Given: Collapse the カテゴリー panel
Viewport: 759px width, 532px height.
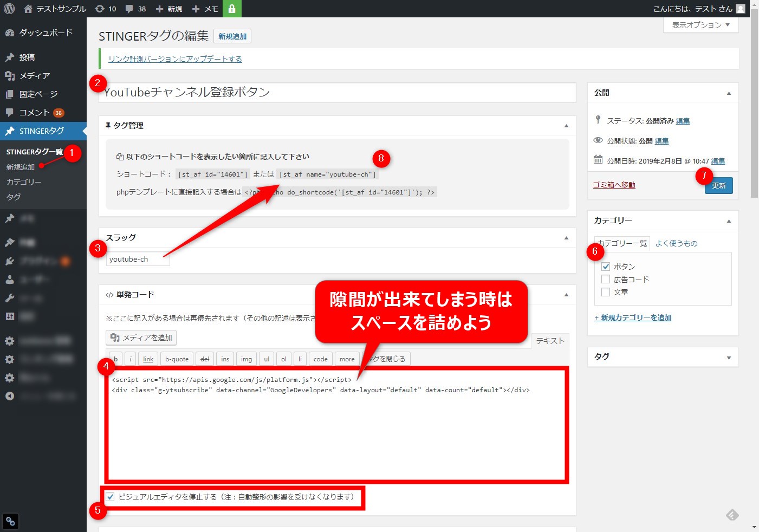Looking at the screenshot, I should [x=729, y=221].
